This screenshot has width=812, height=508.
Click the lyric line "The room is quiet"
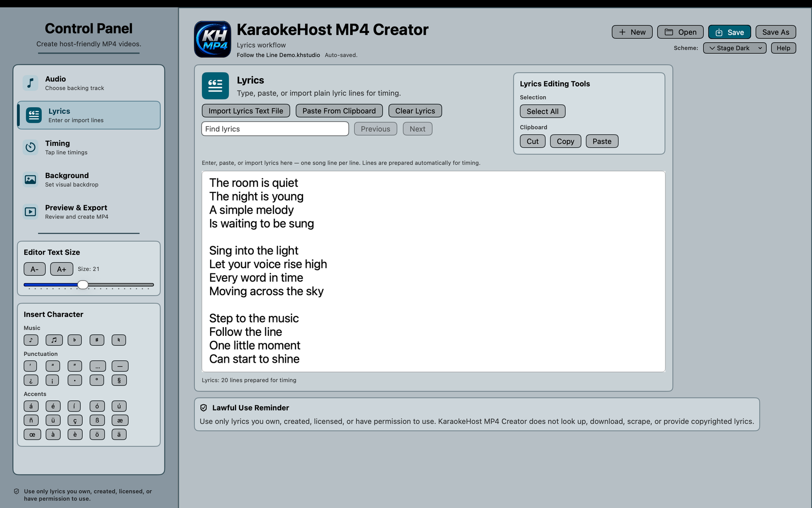point(254,183)
